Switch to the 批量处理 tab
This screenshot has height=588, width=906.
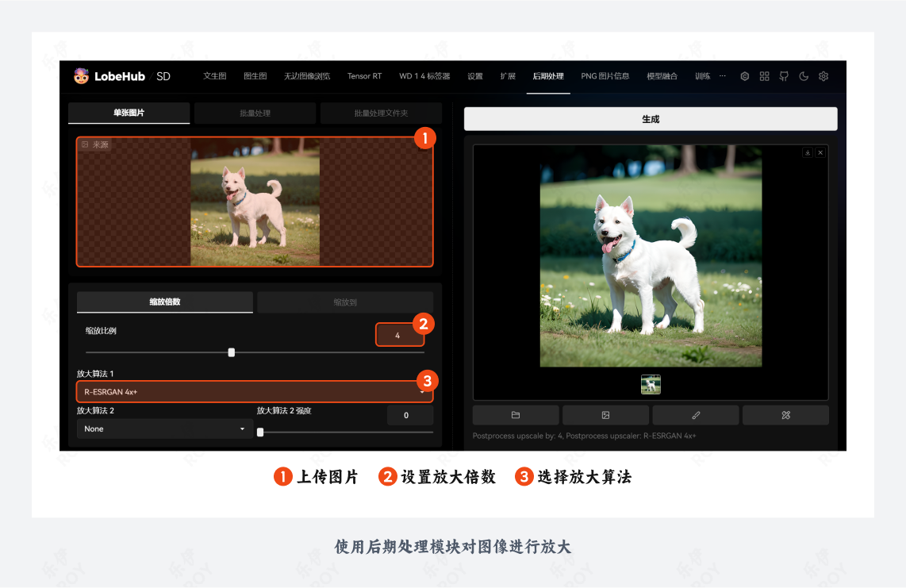pos(255,113)
